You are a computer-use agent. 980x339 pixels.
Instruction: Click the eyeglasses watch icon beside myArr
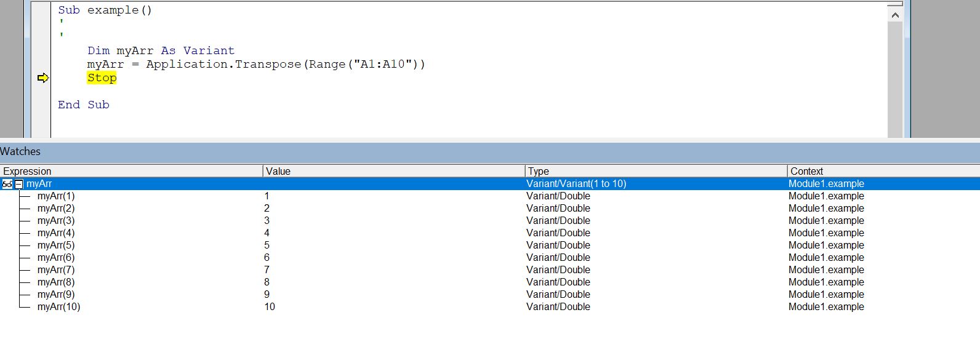click(x=7, y=184)
